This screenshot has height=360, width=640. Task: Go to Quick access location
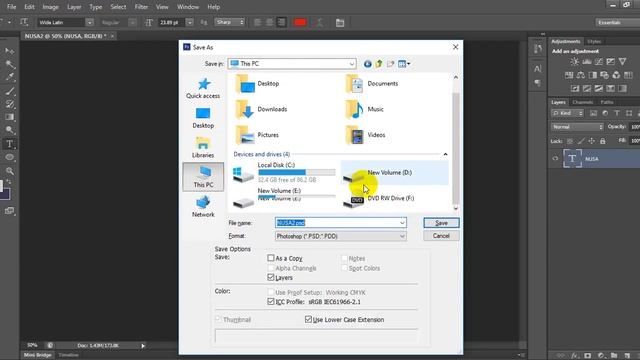203,88
